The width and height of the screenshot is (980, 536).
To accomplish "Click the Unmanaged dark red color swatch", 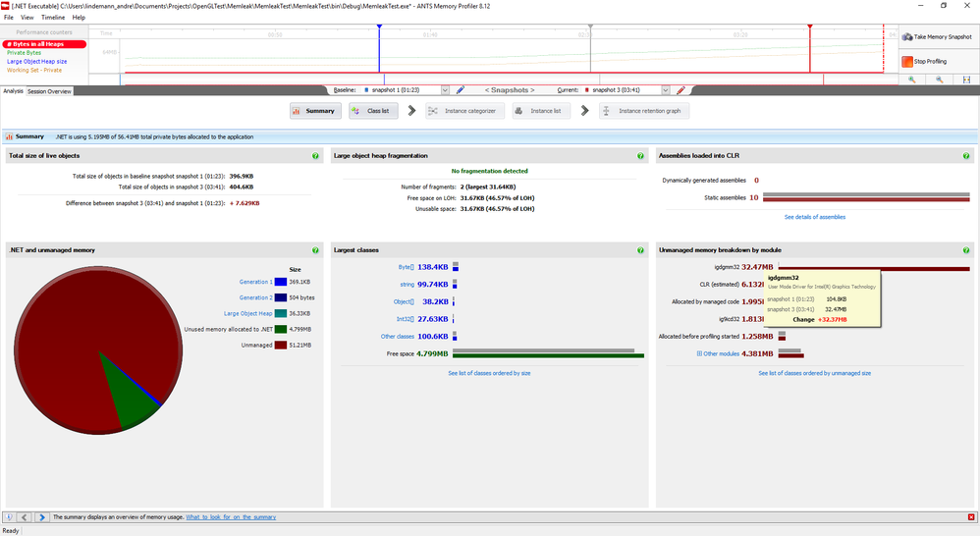I will 281,346.
